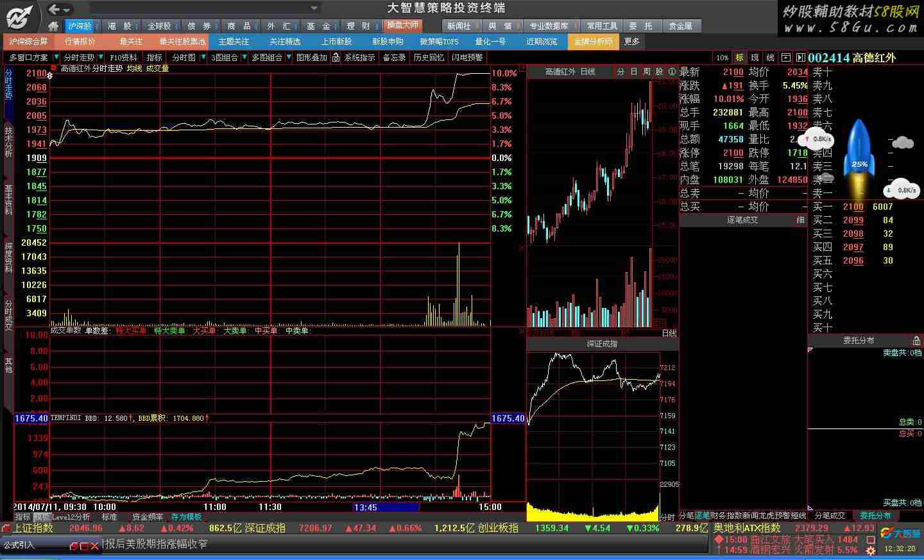924x560 pixels.
Task: Toggle the 现 button in the quote header
Action: pos(755,58)
